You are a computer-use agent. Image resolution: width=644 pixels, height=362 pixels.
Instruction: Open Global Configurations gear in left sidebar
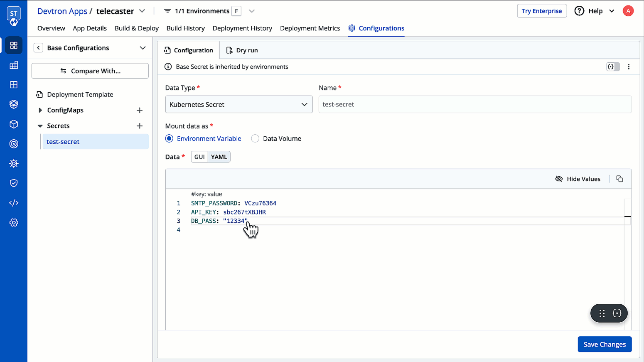[x=14, y=222]
